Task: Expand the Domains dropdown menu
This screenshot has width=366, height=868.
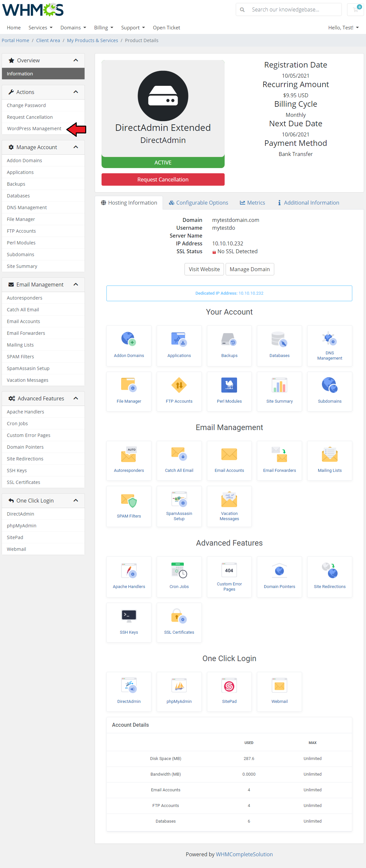Action: point(73,28)
